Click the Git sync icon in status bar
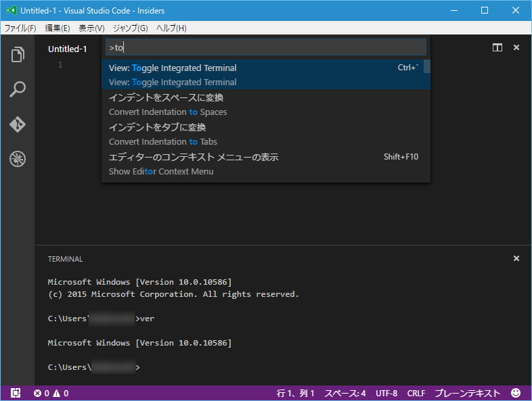This screenshot has height=401, width=532. pyautogui.click(x=16, y=393)
